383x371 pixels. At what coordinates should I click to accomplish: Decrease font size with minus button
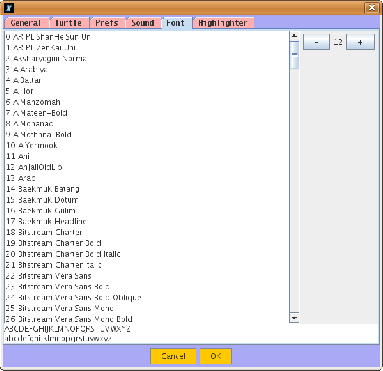pyautogui.click(x=316, y=42)
